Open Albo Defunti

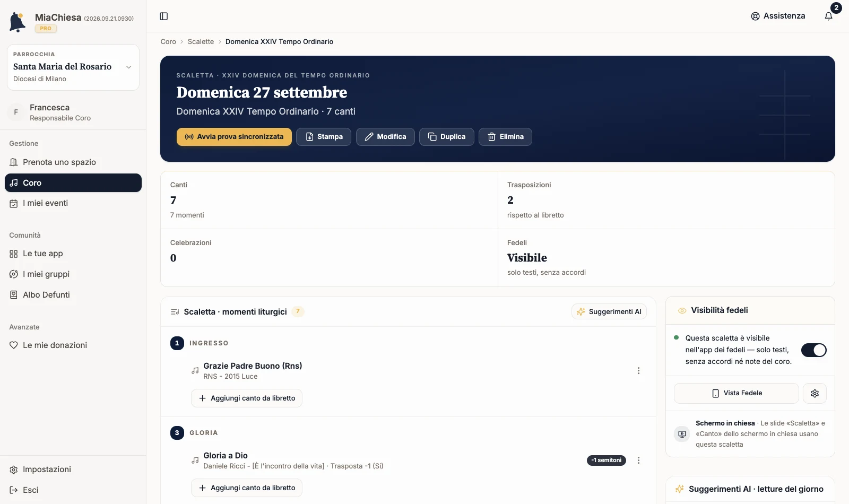tap(73, 295)
